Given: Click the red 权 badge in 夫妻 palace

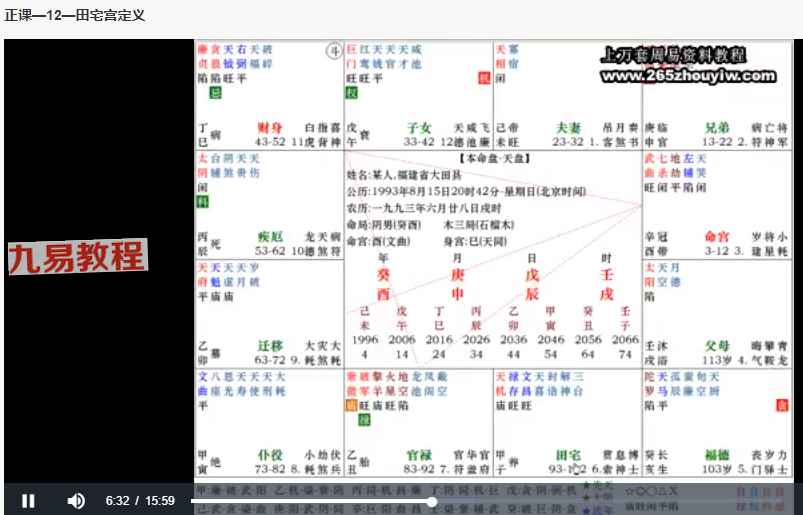Looking at the screenshot, I should (485, 78).
